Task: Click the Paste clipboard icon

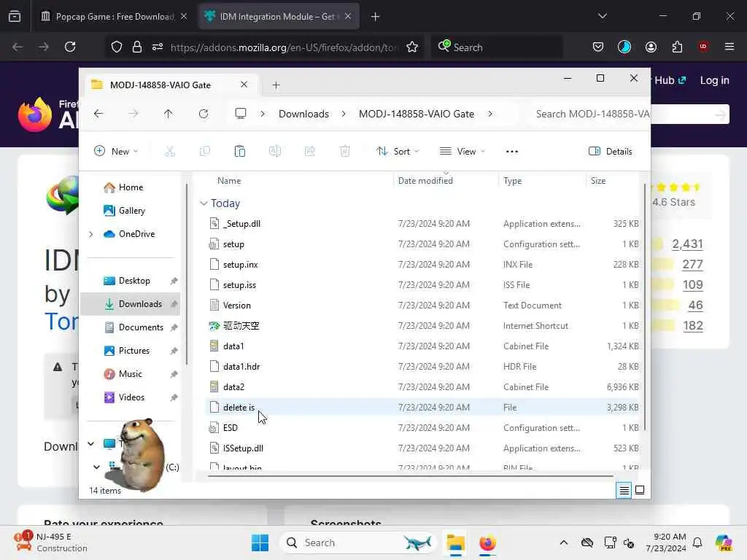Action: (239, 152)
